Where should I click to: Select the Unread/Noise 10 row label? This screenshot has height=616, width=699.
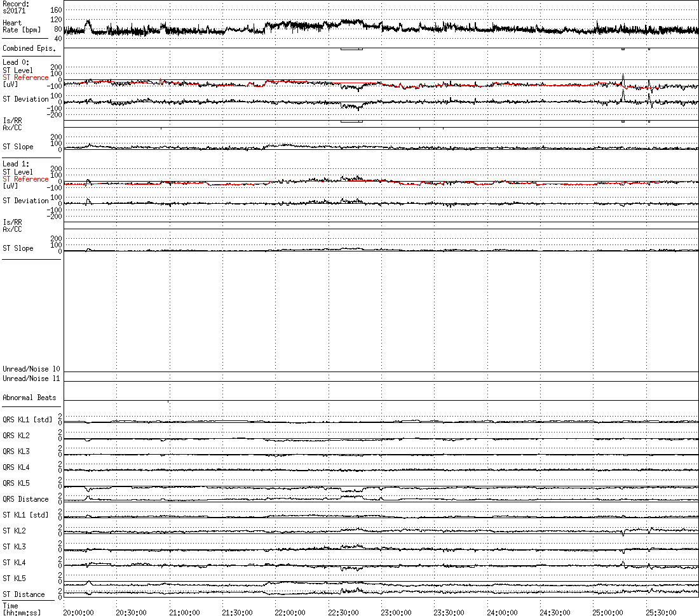pos(31,369)
